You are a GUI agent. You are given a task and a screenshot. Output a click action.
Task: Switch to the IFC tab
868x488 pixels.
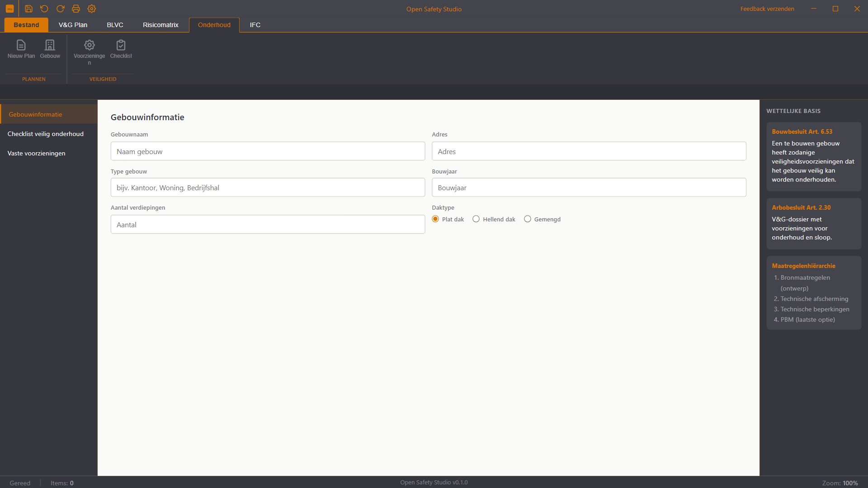pos(255,25)
